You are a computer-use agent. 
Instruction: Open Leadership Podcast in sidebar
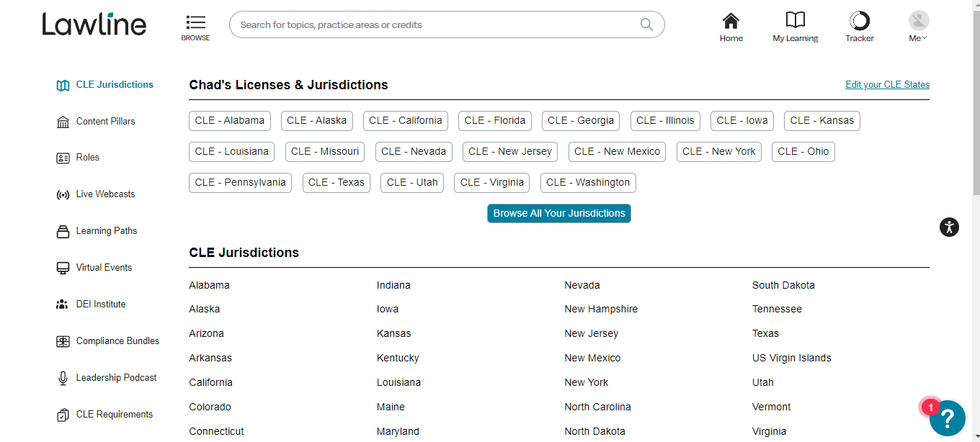coord(117,377)
